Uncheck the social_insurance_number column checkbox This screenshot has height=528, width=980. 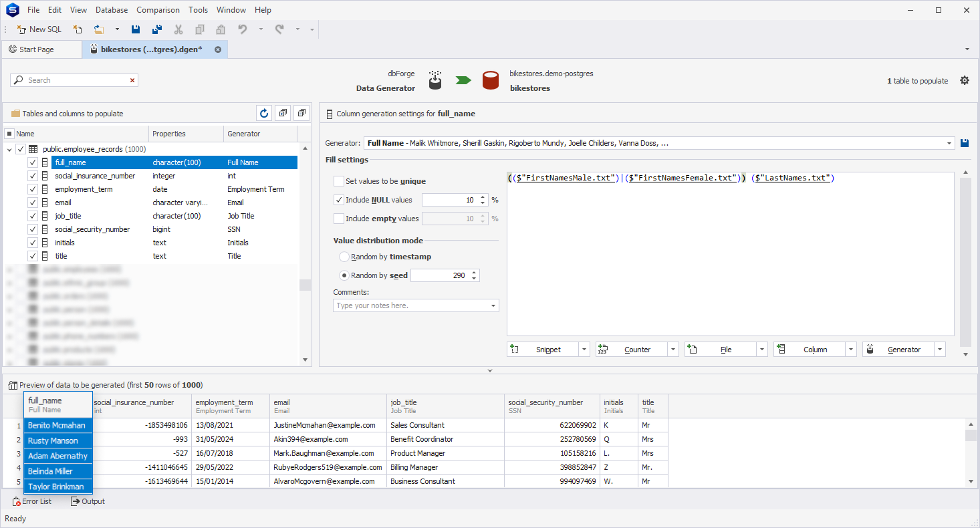(33, 176)
